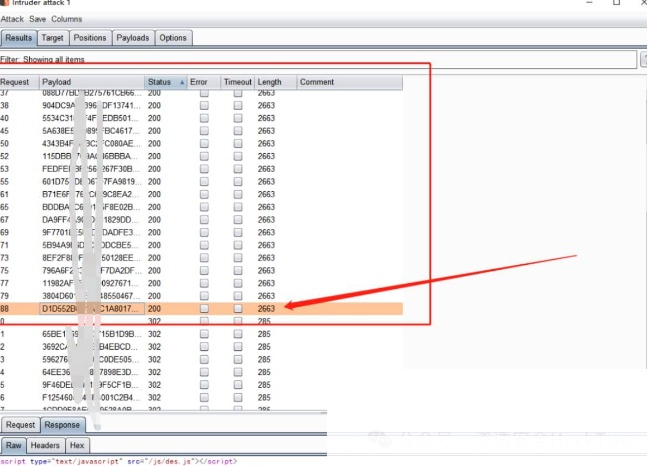Toggle Timeout checkbox for request 75

pyautogui.click(x=238, y=271)
